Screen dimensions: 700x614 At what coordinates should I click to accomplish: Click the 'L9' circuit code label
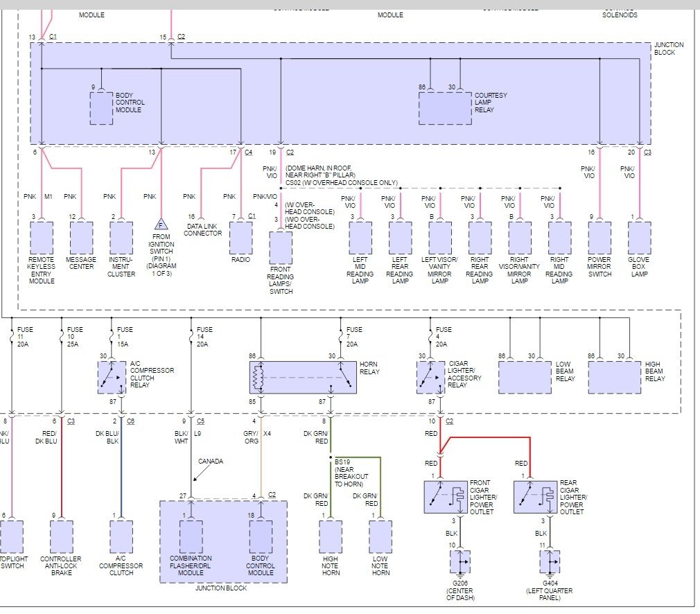(x=198, y=434)
